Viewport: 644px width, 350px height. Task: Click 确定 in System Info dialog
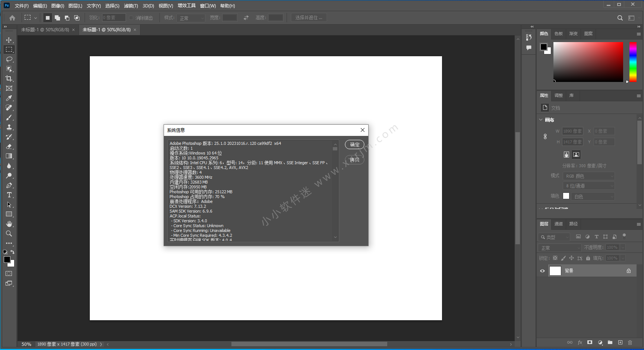(354, 144)
